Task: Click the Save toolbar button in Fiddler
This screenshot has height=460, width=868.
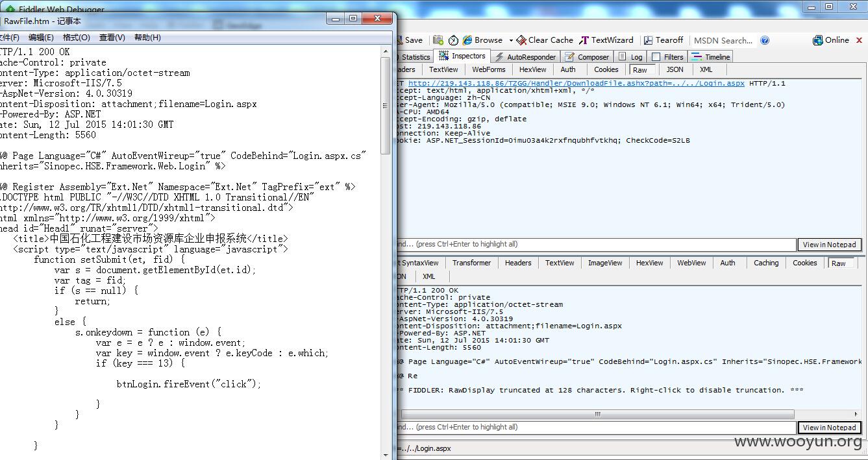Action: [x=410, y=40]
